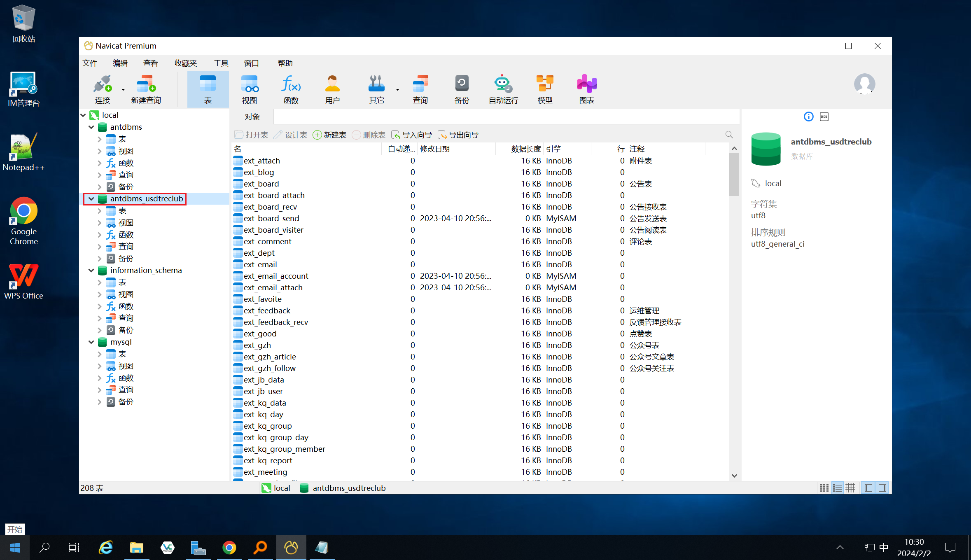
Task: Open the Connection (连接) tool
Action: coord(102,89)
